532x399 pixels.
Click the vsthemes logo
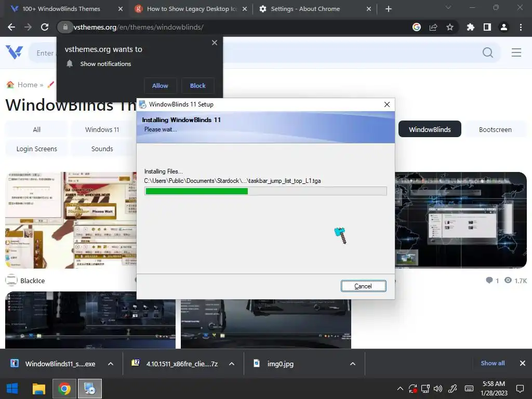(14, 52)
